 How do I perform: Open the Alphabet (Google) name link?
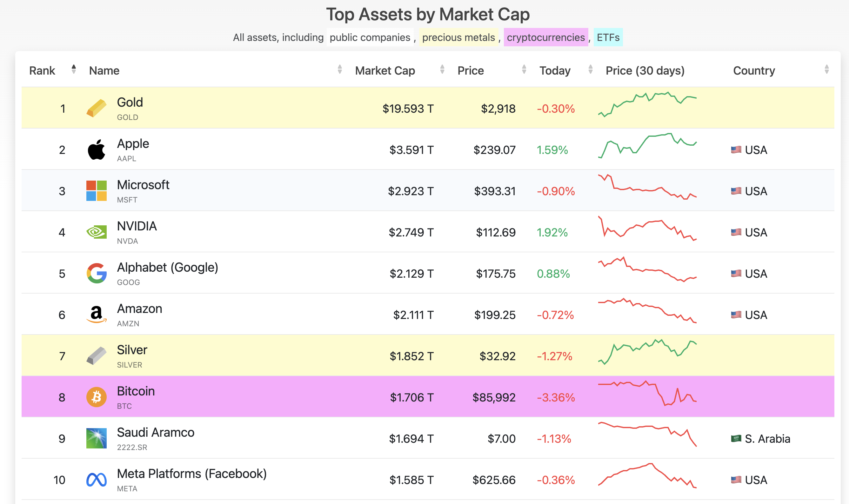coord(168,268)
